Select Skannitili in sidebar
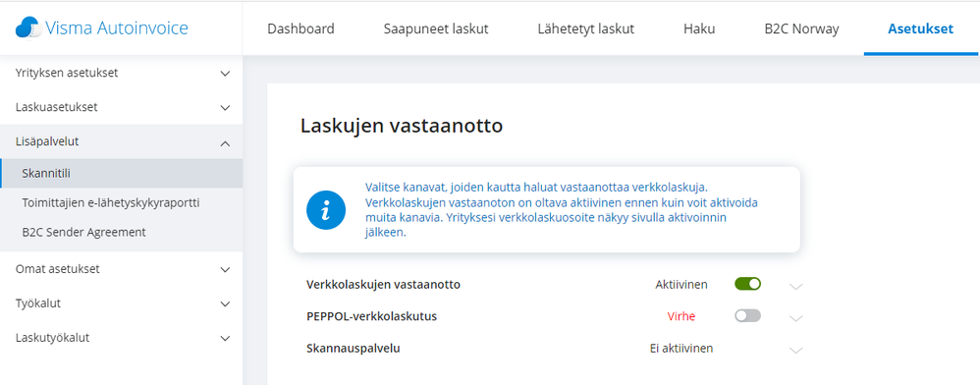Viewport: 980px width, 385px height. pos(121,173)
